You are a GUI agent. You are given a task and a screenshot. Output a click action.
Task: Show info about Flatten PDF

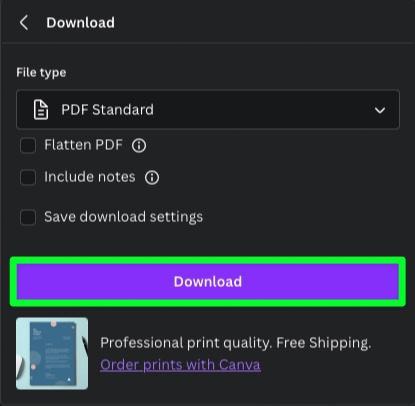[x=139, y=145]
